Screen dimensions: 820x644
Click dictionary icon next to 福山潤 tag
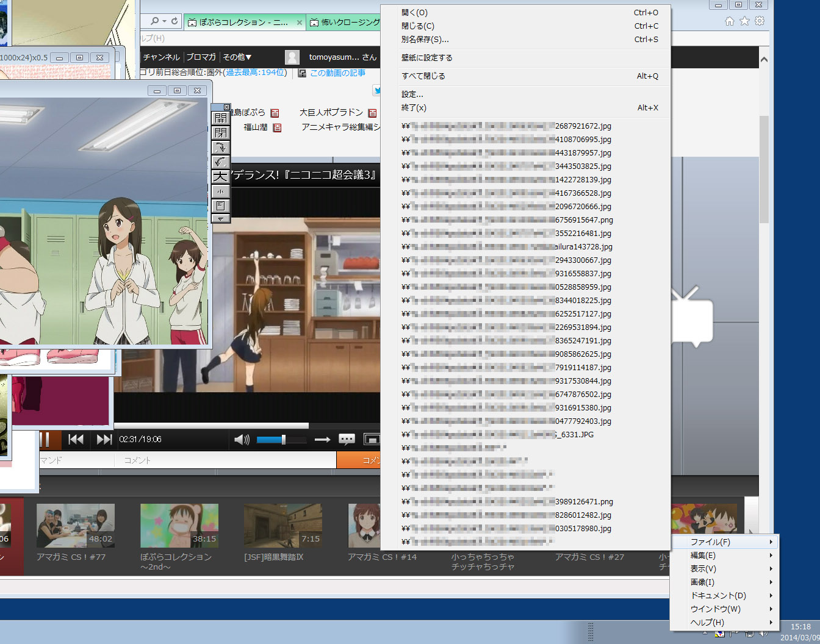pyautogui.click(x=277, y=127)
